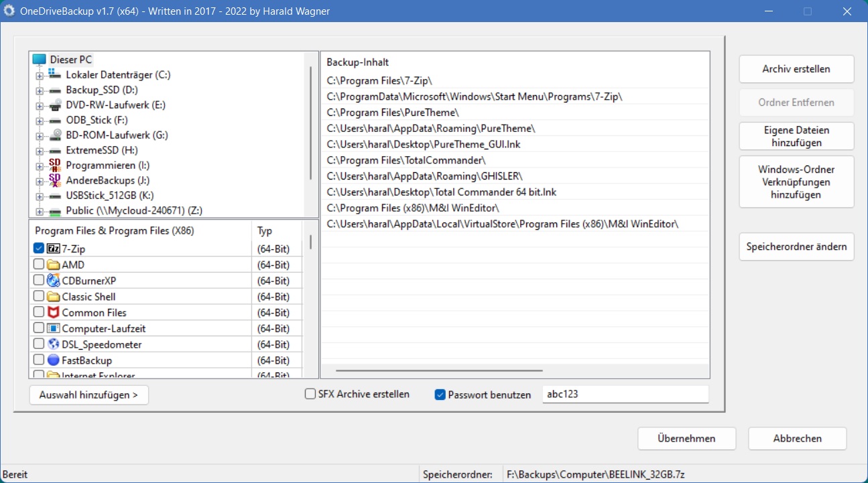
Task: Click the Classic Shell folder icon
Action: coord(54,297)
